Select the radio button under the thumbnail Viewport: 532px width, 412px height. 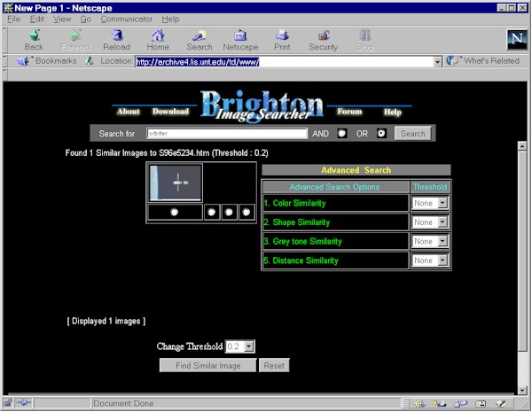click(175, 213)
